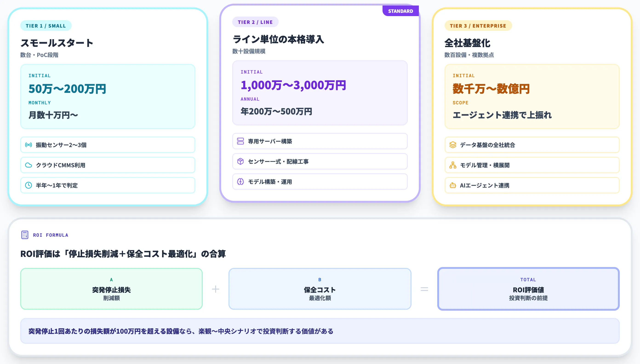Click the calculator icon next to ROI FORMULA
Screen dimensions: 640x364
tap(25, 235)
